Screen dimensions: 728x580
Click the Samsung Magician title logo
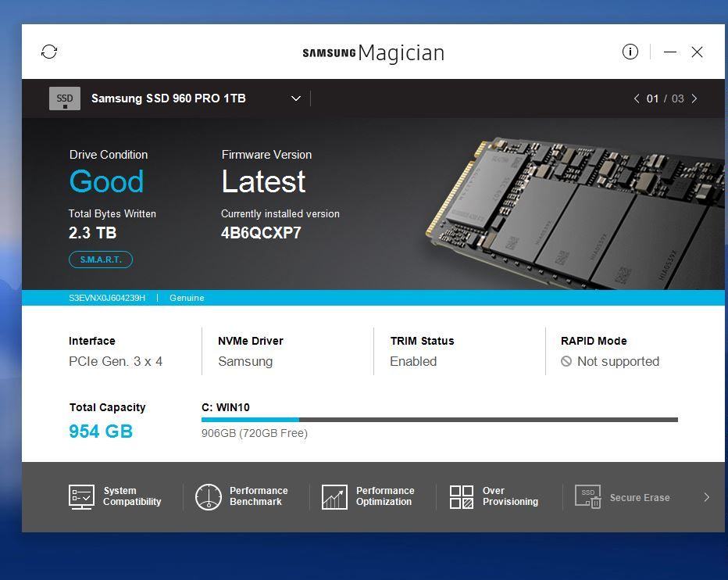coord(373,52)
